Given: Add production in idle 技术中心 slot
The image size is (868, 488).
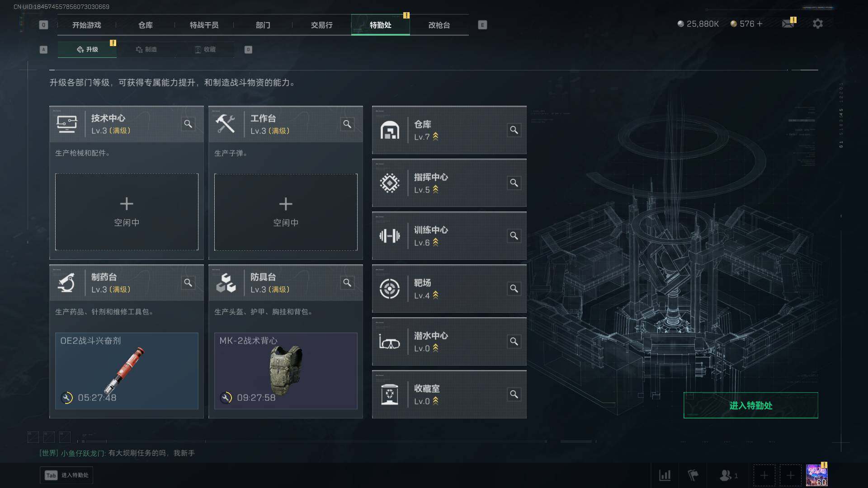Looking at the screenshot, I should coord(127,212).
